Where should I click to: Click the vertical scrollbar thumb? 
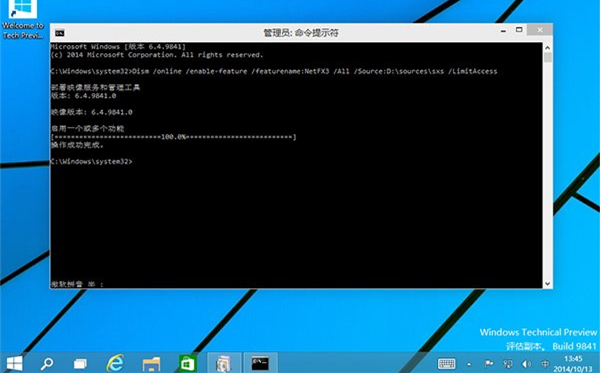click(x=548, y=58)
